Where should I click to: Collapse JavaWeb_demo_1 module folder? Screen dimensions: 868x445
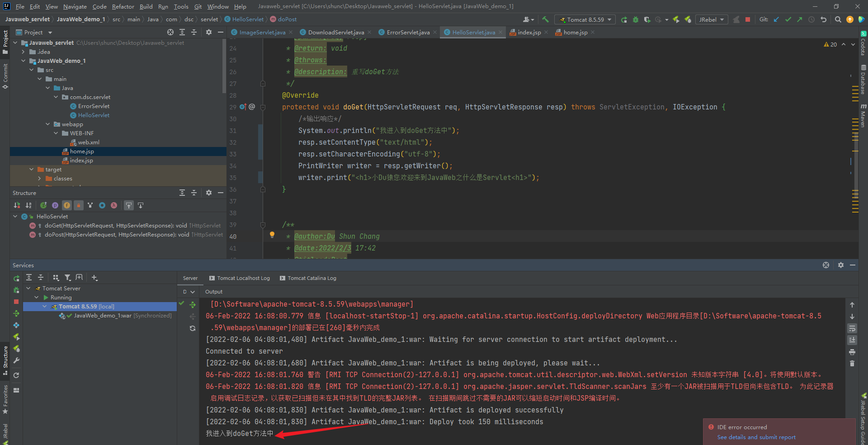coord(23,61)
